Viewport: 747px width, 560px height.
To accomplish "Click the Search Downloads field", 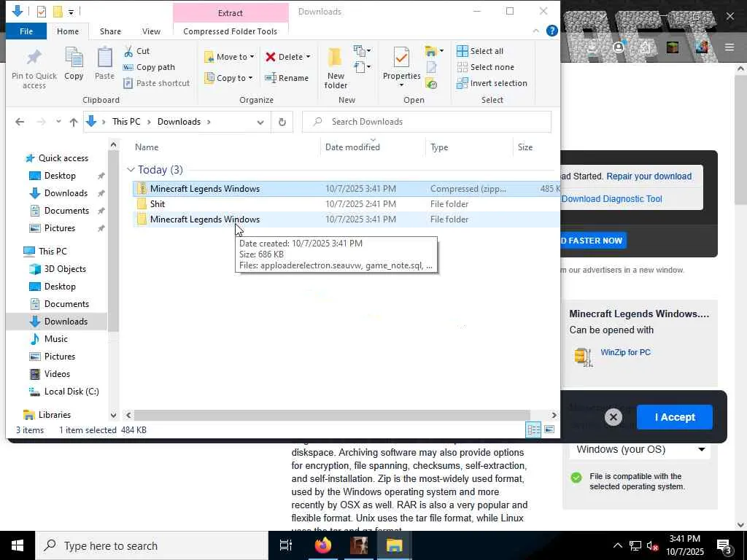I will (x=427, y=122).
